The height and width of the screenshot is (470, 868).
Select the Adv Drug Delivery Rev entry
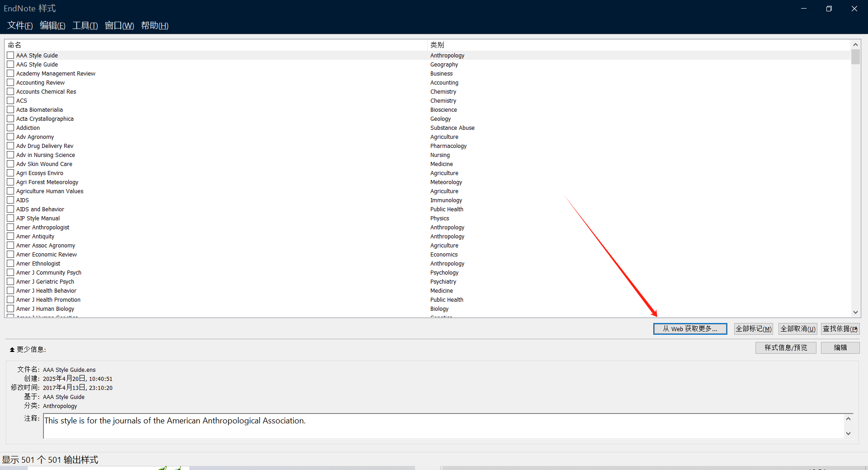(x=45, y=146)
